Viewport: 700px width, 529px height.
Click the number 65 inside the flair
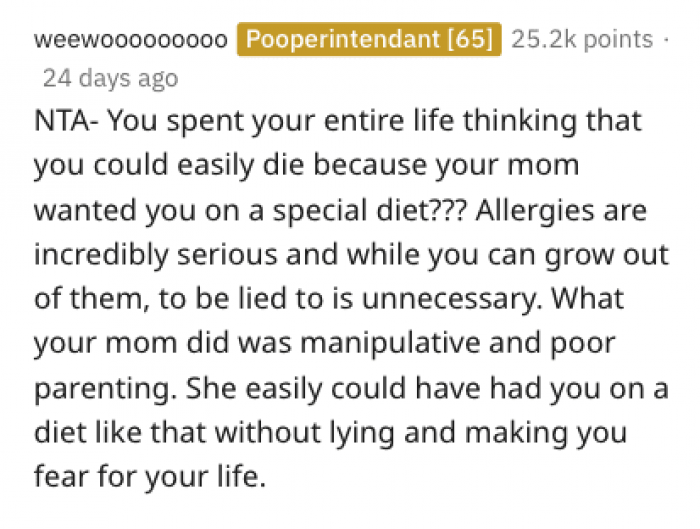(x=472, y=40)
